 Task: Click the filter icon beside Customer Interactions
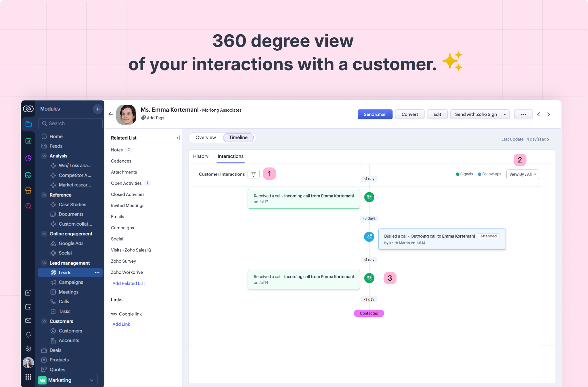click(x=253, y=174)
